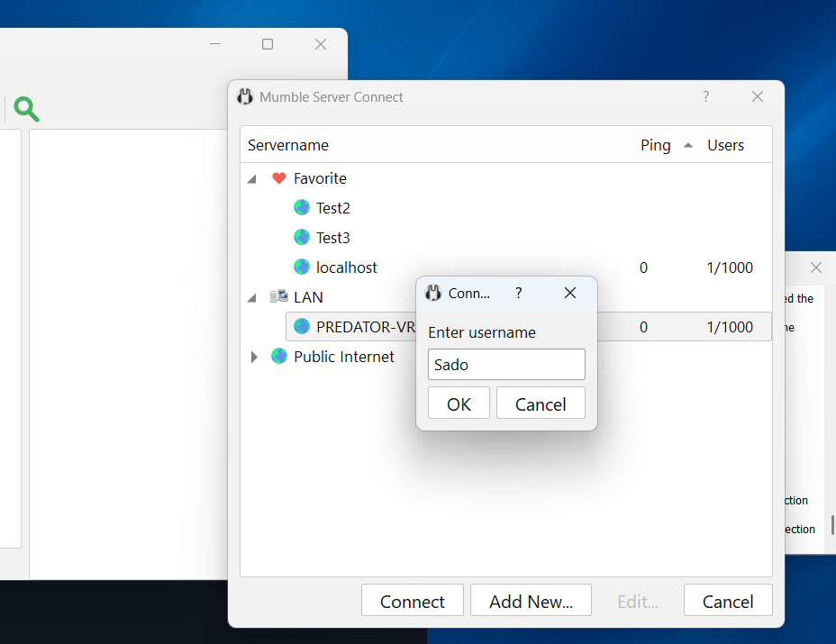Click the red heart Favorite icon
836x644 pixels.
(x=278, y=178)
